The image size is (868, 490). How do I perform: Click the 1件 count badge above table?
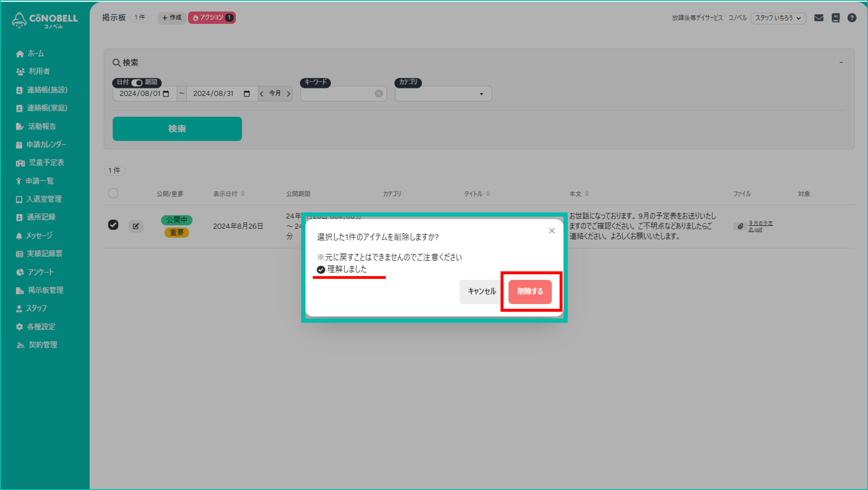click(x=114, y=171)
